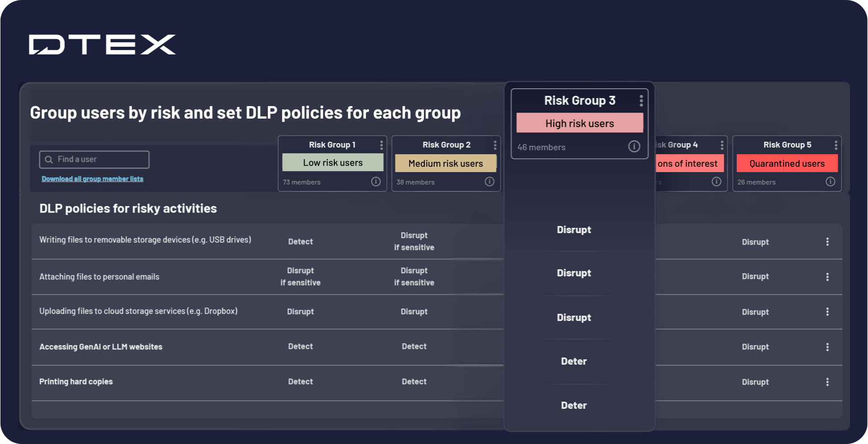
Task: Select the Risk Group 5 card header
Action: (x=788, y=144)
